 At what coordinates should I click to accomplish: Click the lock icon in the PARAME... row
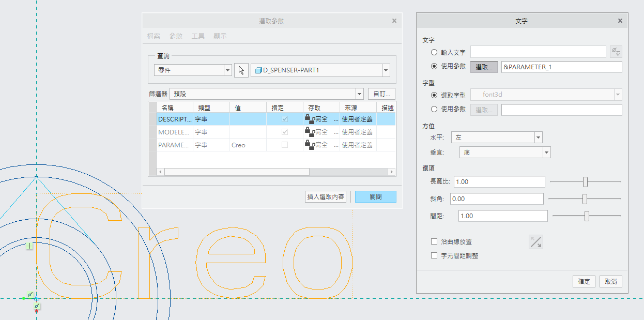[310, 145]
